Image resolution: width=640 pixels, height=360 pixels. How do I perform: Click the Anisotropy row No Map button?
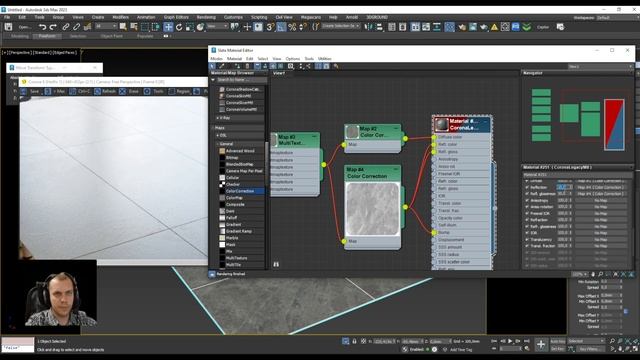tap(601, 200)
